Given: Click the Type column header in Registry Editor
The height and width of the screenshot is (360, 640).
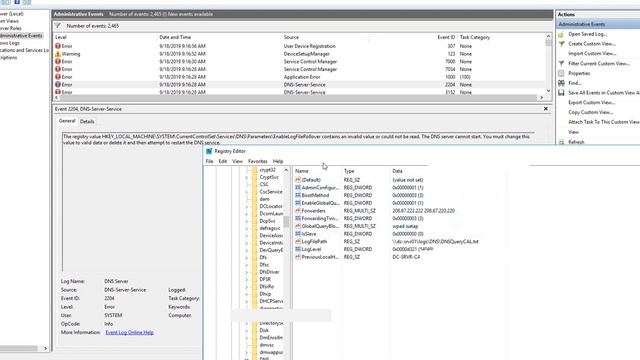Looking at the screenshot, I should click(349, 171).
